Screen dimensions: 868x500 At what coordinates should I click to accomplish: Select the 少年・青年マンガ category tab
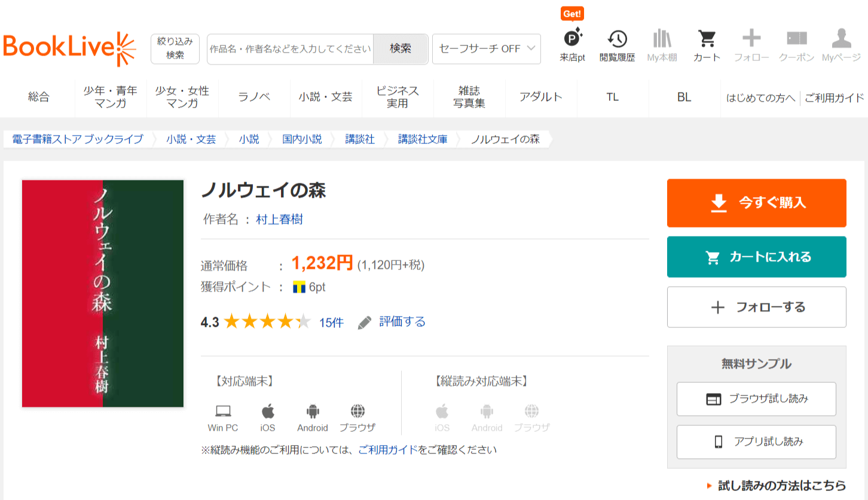click(x=111, y=97)
